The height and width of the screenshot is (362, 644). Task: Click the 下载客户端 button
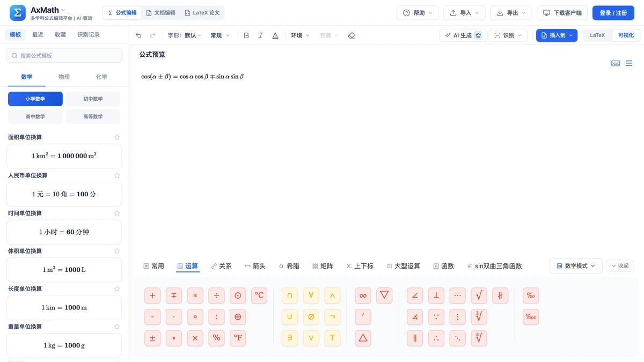(x=562, y=13)
